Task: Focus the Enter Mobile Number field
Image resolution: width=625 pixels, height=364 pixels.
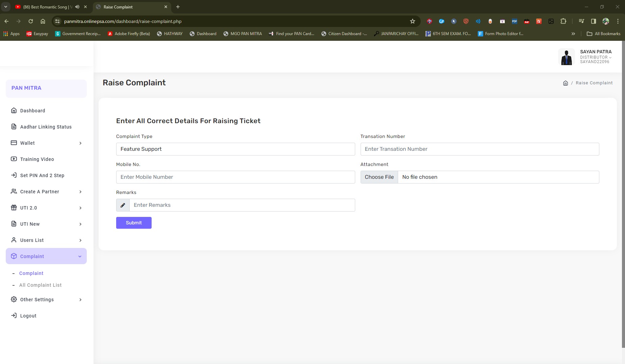Action: tap(235, 177)
